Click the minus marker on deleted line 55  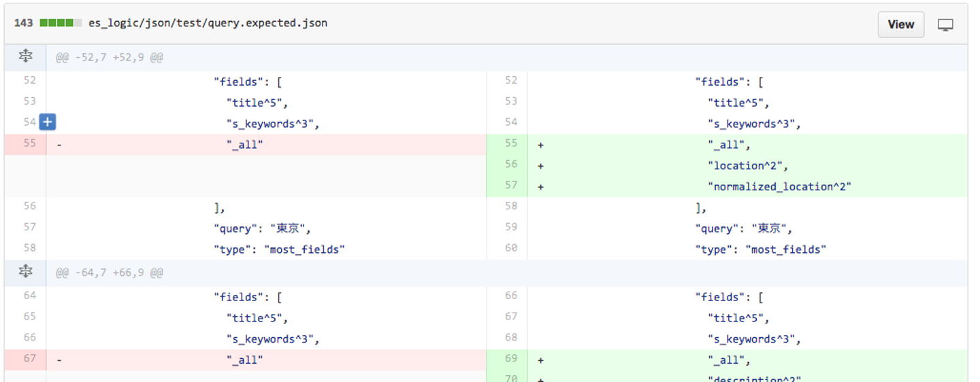pyautogui.click(x=59, y=145)
